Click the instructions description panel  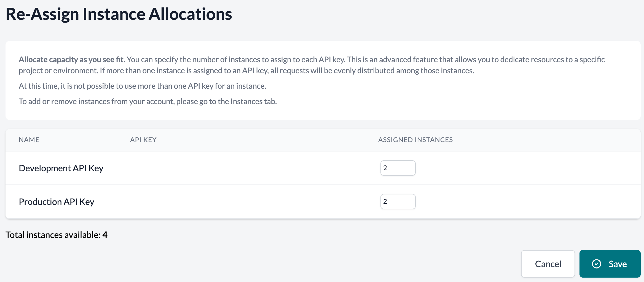tap(322, 80)
